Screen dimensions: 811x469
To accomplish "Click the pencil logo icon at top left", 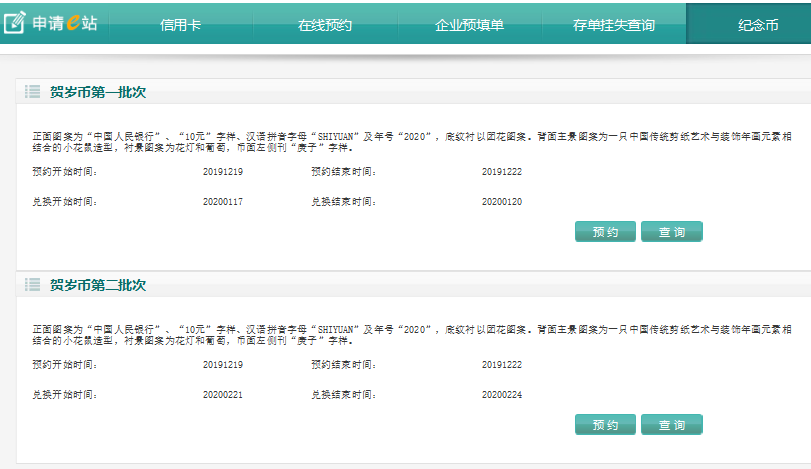I will 14,23.
